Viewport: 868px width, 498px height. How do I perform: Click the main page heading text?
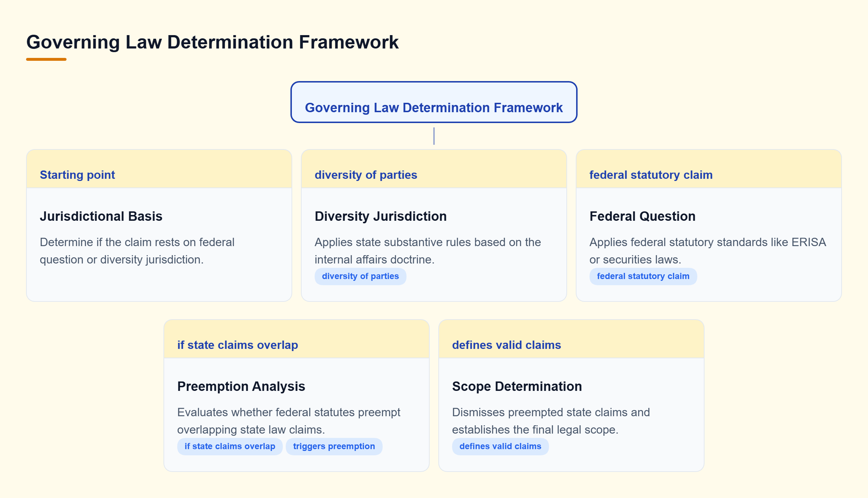click(212, 42)
